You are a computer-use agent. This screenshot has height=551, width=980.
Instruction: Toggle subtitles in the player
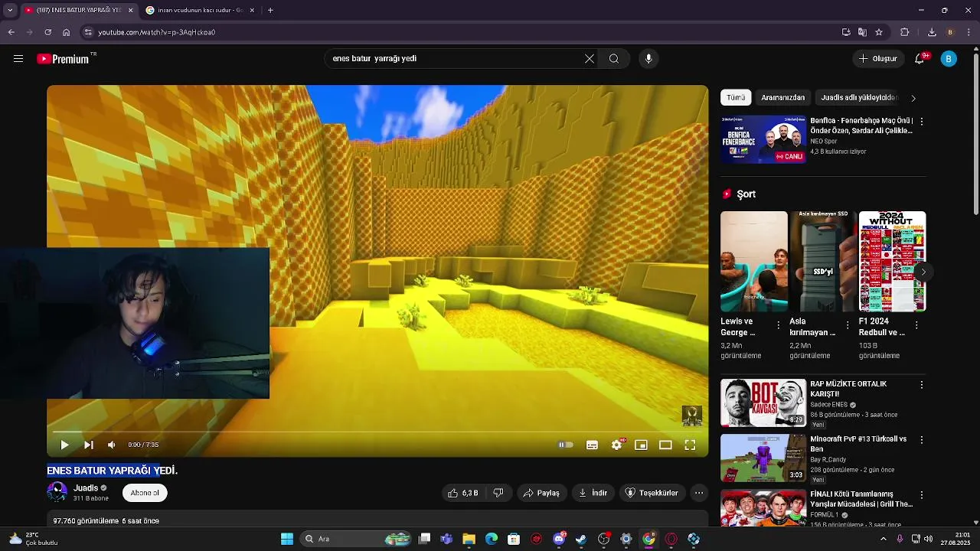pyautogui.click(x=592, y=445)
